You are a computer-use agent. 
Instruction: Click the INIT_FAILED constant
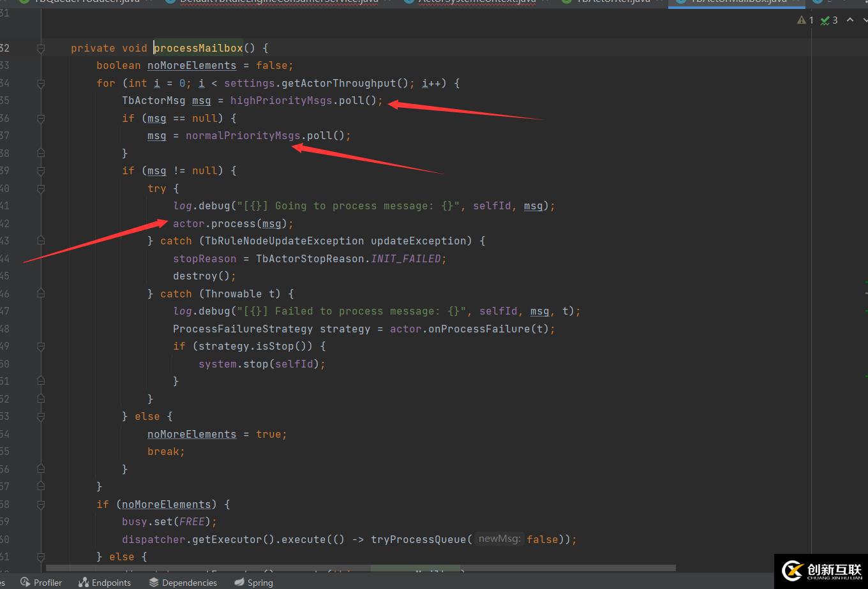click(406, 258)
